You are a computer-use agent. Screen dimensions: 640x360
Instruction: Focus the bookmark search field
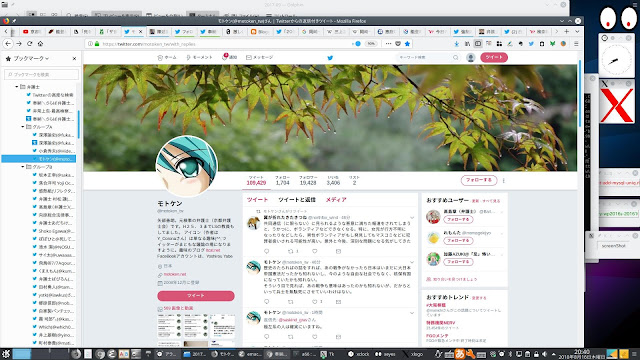click(x=41, y=74)
